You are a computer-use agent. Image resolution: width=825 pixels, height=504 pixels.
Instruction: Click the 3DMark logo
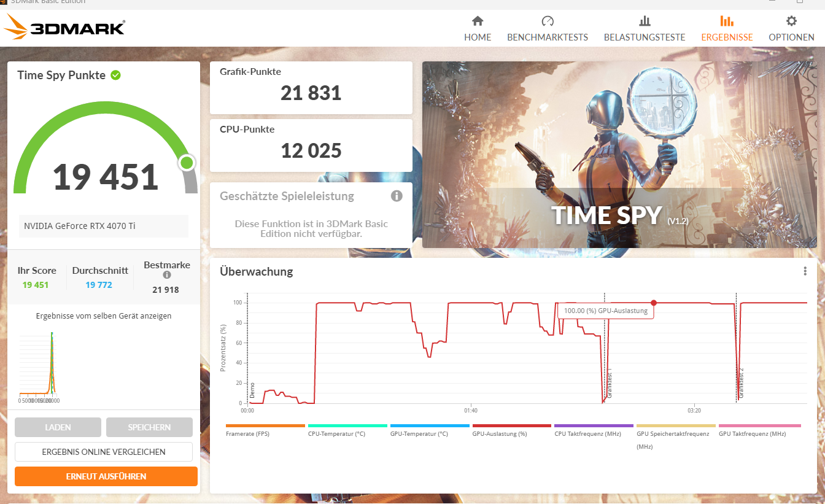pos(64,28)
